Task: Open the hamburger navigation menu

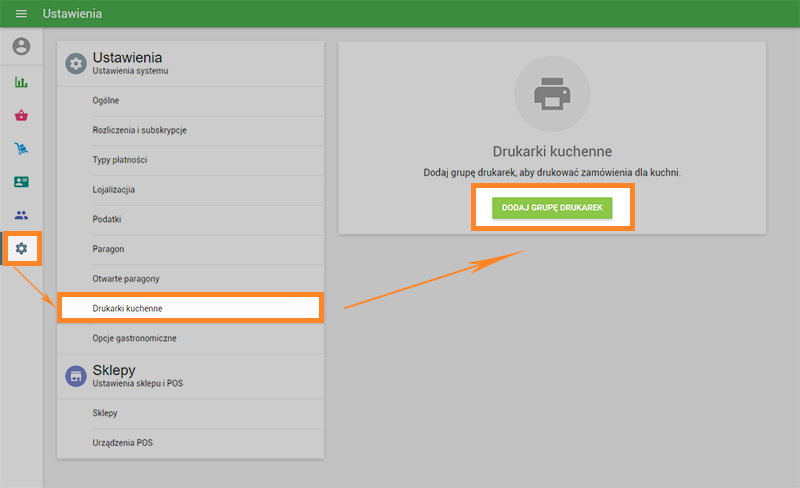Action: (21, 14)
